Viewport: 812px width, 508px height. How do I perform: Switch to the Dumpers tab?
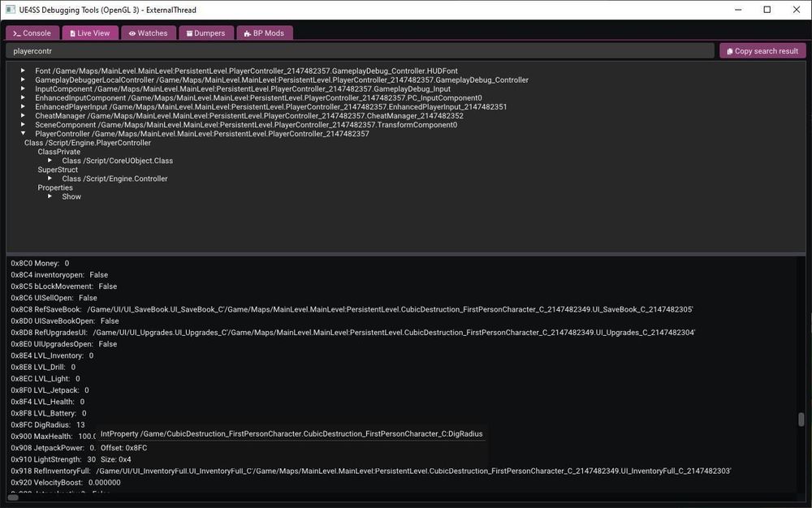(206, 33)
